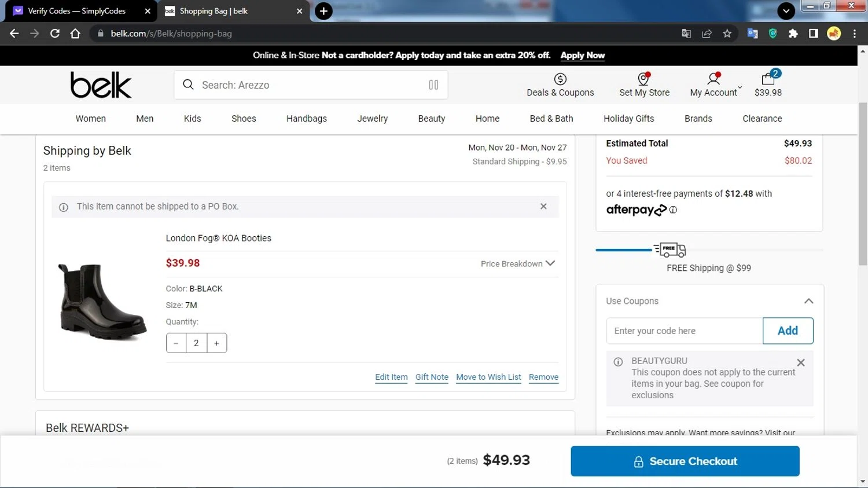
Task: Open the Brands menu
Action: point(698,119)
